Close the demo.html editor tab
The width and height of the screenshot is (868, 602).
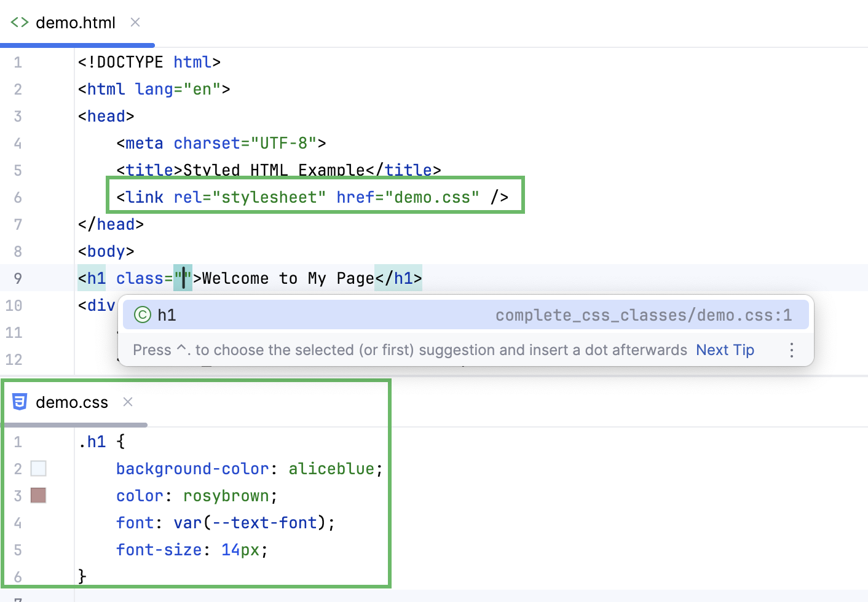pyautogui.click(x=135, y=22)
